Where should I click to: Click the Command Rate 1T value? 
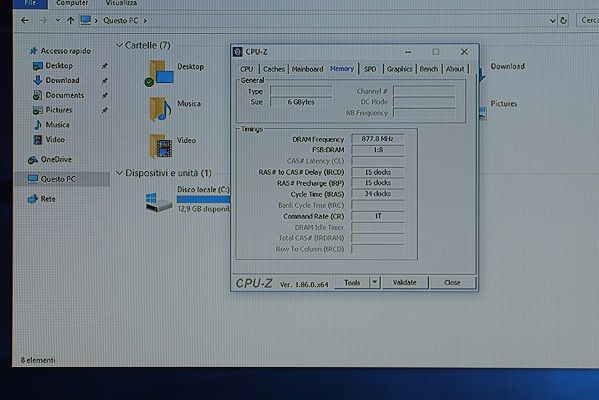(x=377, y=216)
